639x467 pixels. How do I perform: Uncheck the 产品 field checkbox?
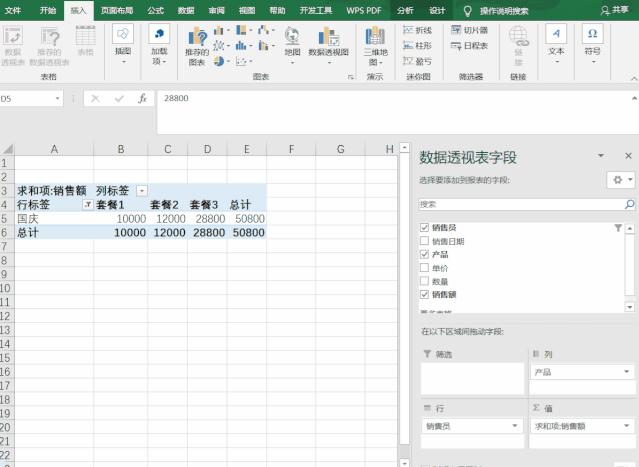click(x=424, y=254)
